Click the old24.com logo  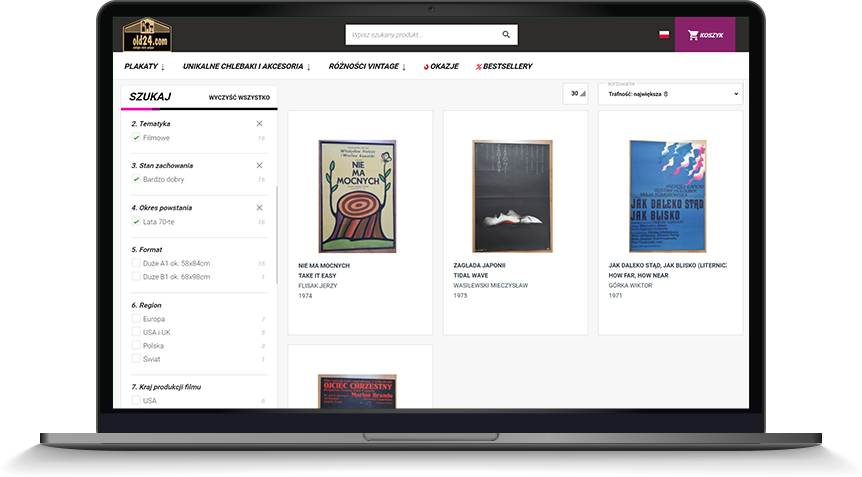(x=146, y=35)
